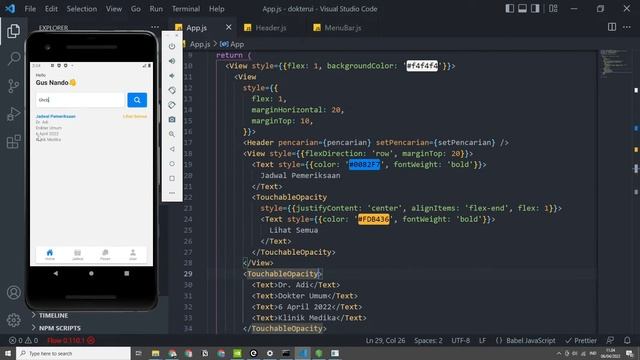The width and height of the screenshot is (640, 360).
Task: Click the emulator toolbar home circle
Action: (172, 164)
